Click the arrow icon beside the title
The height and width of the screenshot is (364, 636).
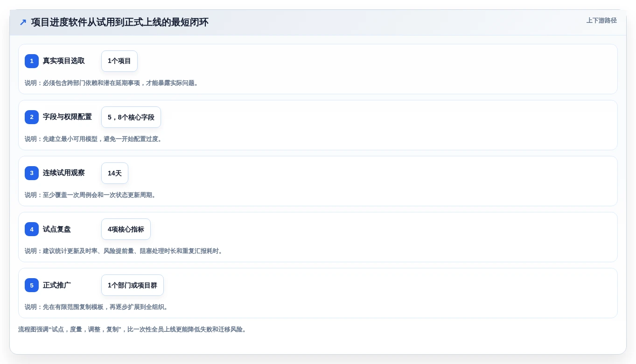click(x=23, y=22)
